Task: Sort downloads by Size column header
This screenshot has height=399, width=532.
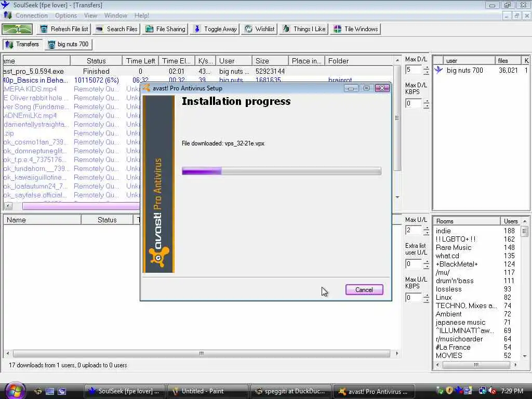Action: (x=270, y=61)
